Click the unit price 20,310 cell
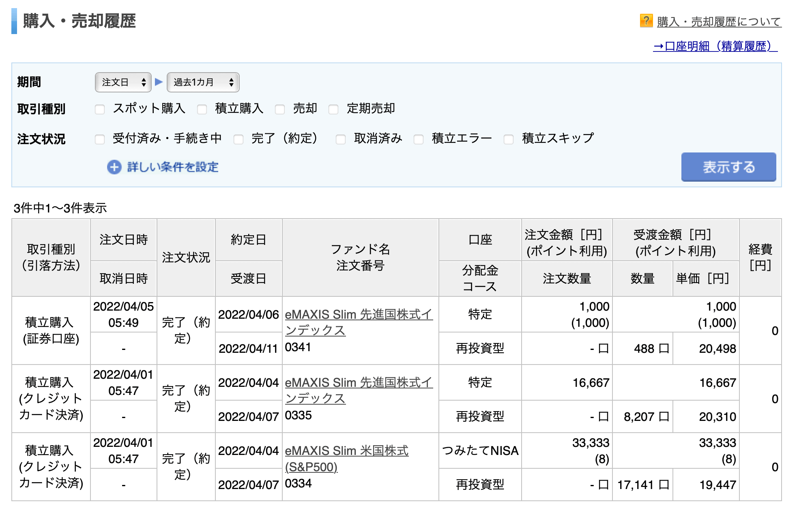This screenshot has height=532, width=812. pyautogui.click(x=706, y=416)
